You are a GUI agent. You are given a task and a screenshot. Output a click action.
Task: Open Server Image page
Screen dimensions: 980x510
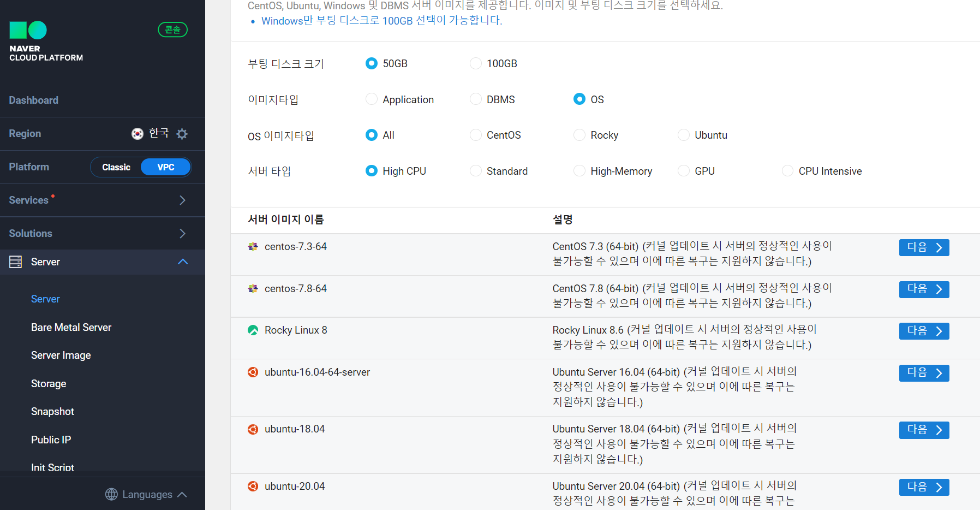tap(61, 355)
